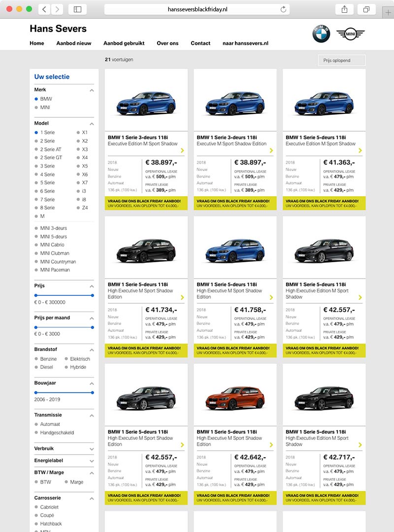This screenshot has width=394, height=532.
Task: Open the Aanbod gebruikt menu item
Action: click(x=124, y=43)
